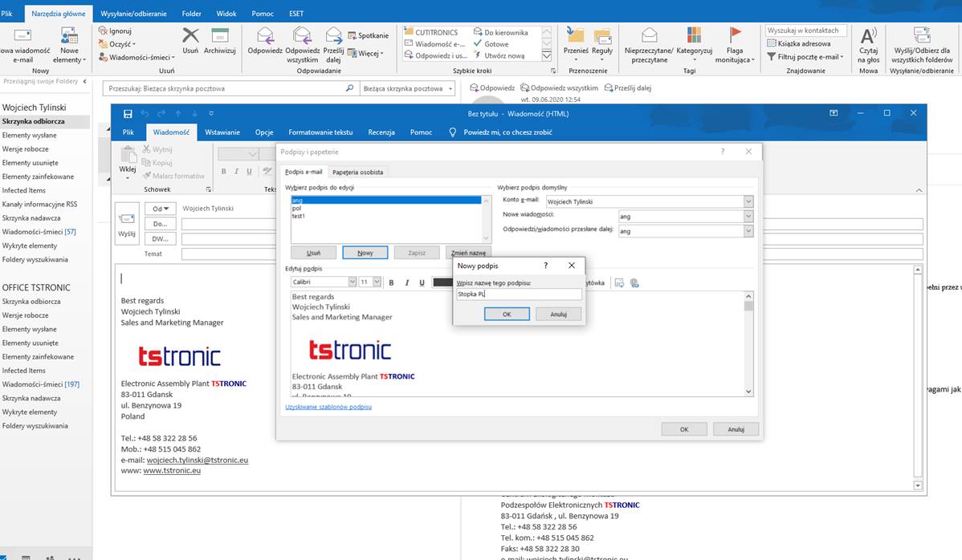
Task: Open the Uzyskiwanie szablonów podpisu link
Action: 328,407
